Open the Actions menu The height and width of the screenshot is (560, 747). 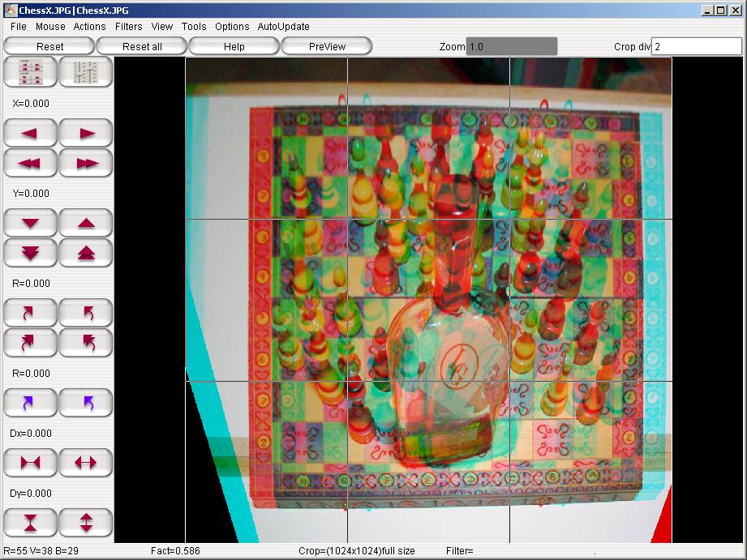point(89,27)
